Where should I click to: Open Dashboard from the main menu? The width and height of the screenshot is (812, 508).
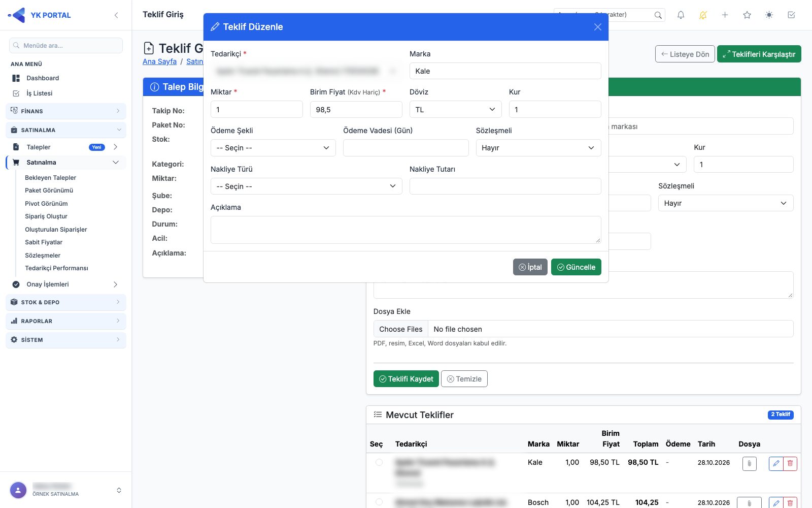click(43, 78)
